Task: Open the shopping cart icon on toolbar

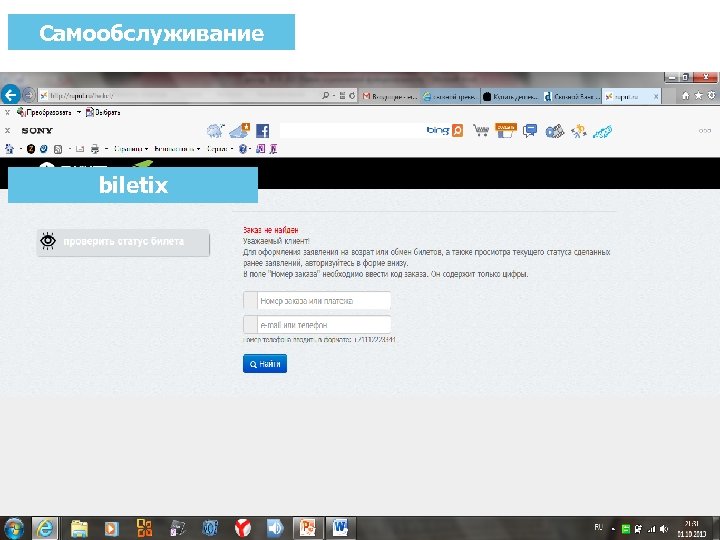Action: (x=481, y=131)
